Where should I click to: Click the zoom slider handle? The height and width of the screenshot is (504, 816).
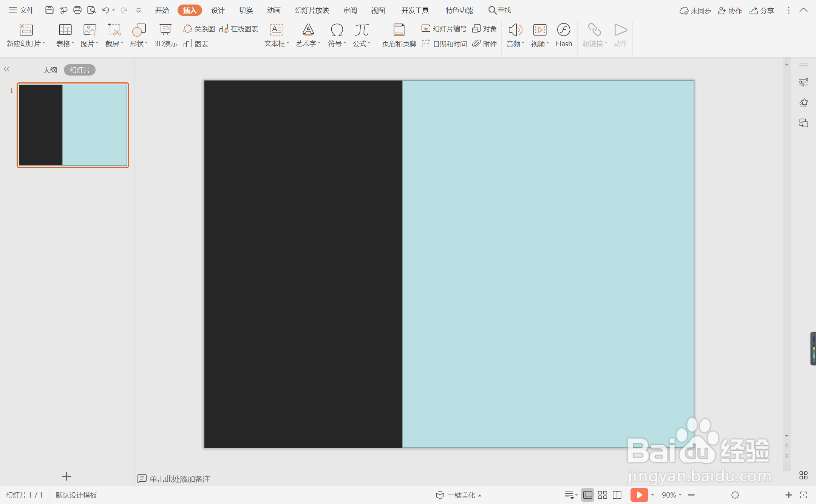pos(735,495)
